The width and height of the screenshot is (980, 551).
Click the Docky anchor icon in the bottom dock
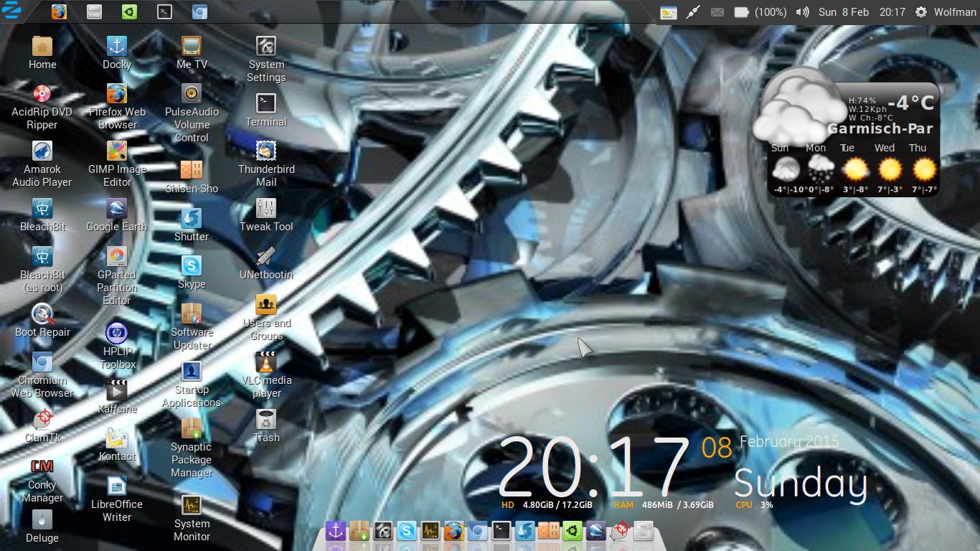tap(336, 531)
